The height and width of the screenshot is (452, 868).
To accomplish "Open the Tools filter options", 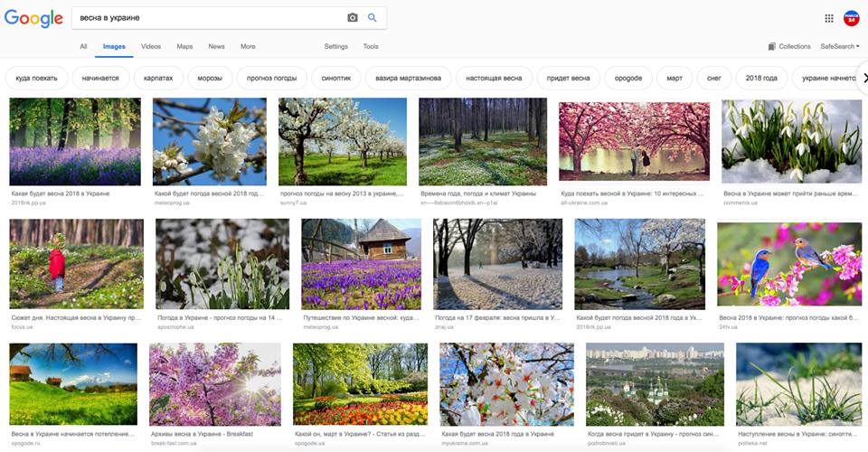I will tap(371, 46).
